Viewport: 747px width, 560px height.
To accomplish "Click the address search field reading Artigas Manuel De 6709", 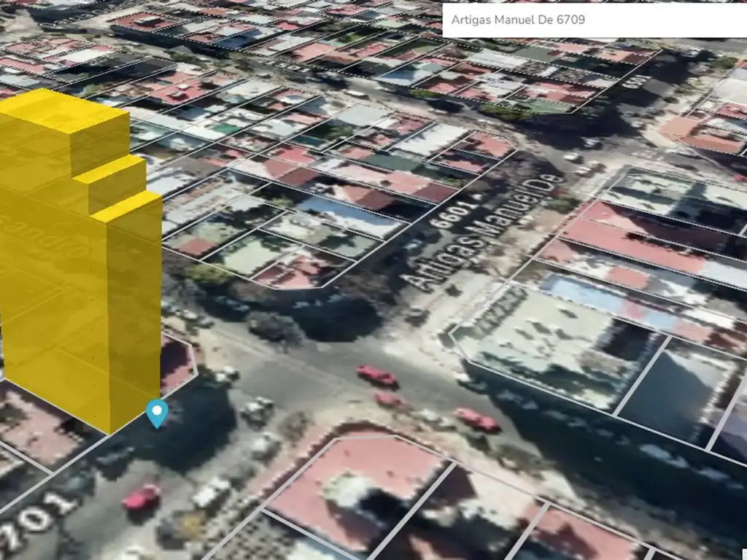I will (593, 20).
